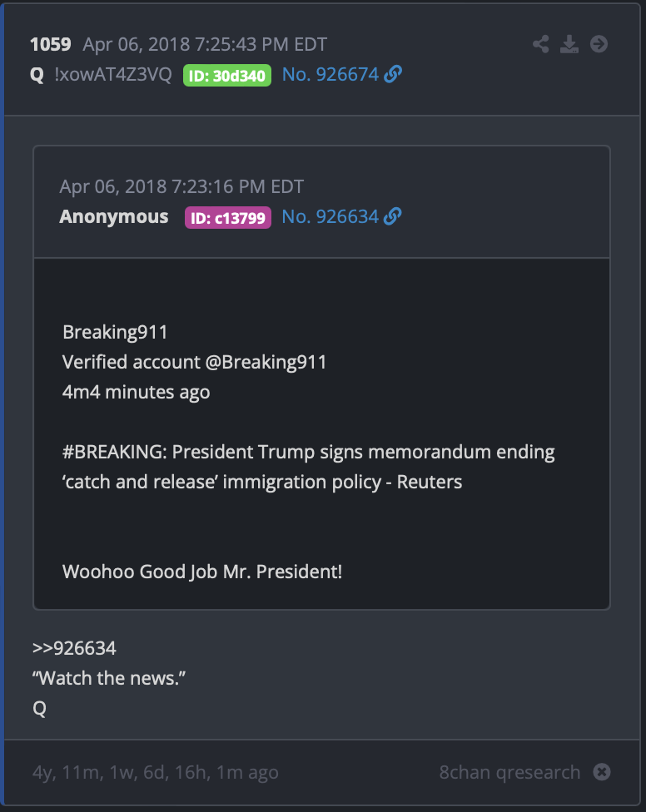Image resolution: width=646 pixels, height=812 pixels.
Task: Select the post number 1059
Action: point(50,45)
